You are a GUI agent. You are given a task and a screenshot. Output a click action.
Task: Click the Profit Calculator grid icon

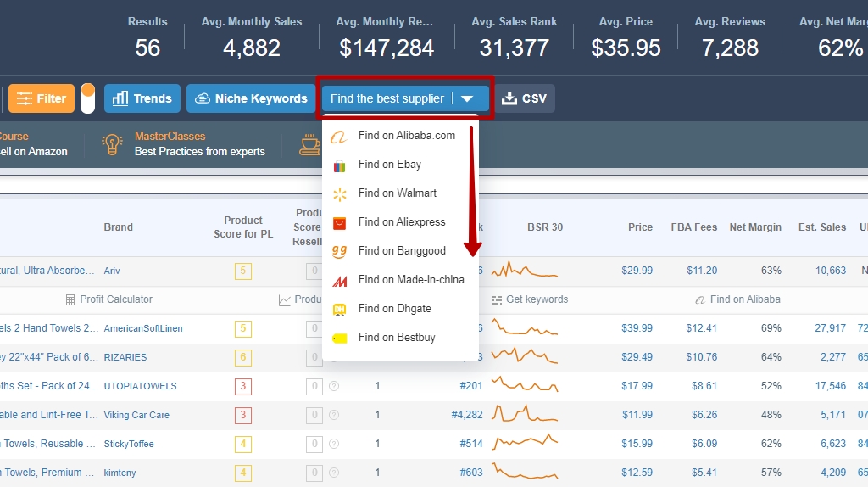coord(70,300)
